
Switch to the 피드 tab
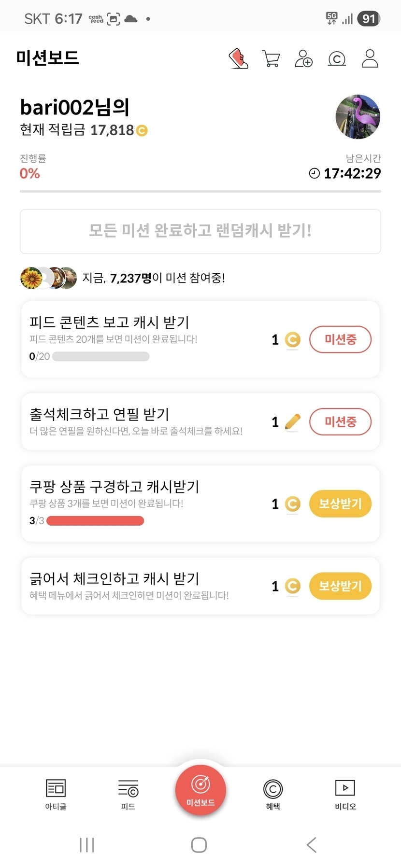(128, 794)
